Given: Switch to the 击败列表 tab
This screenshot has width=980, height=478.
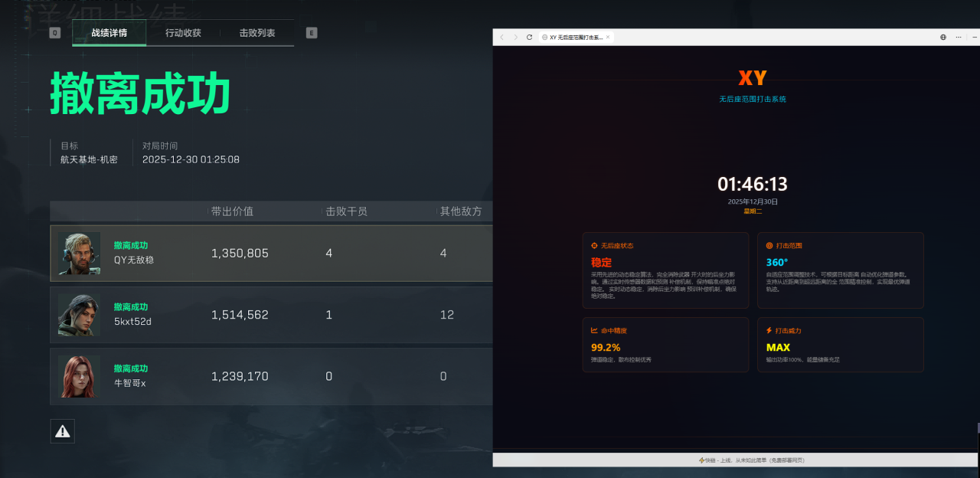Looking at the screenshot, I should point(257,33).
